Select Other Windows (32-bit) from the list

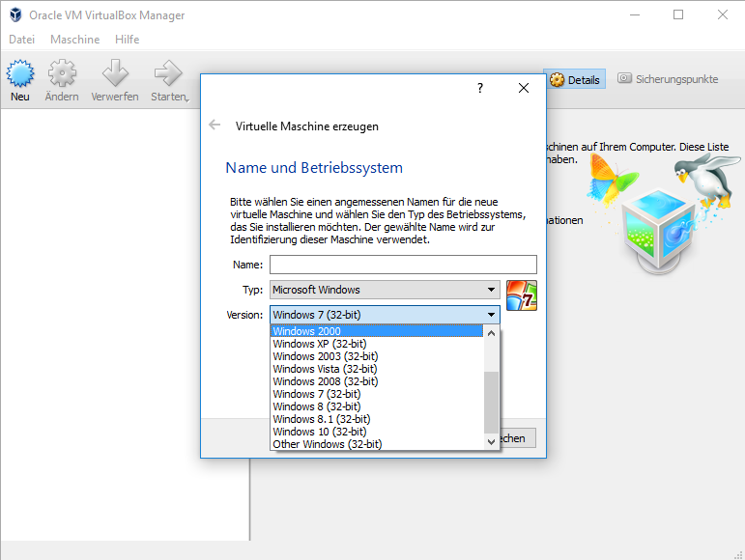pos(377,444)
